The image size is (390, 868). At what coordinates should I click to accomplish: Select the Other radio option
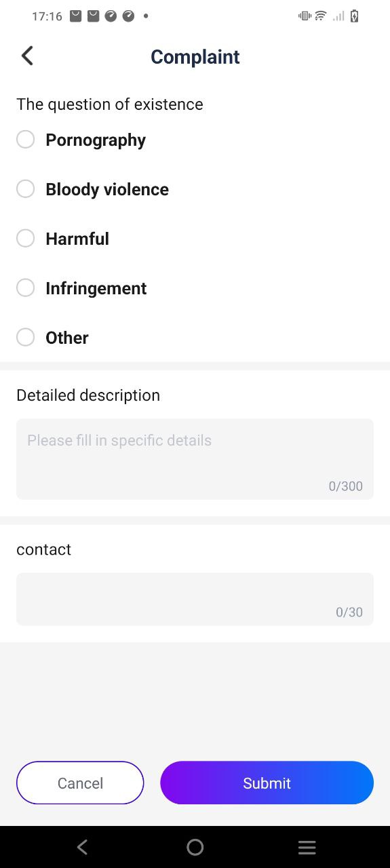pos(25,338)
